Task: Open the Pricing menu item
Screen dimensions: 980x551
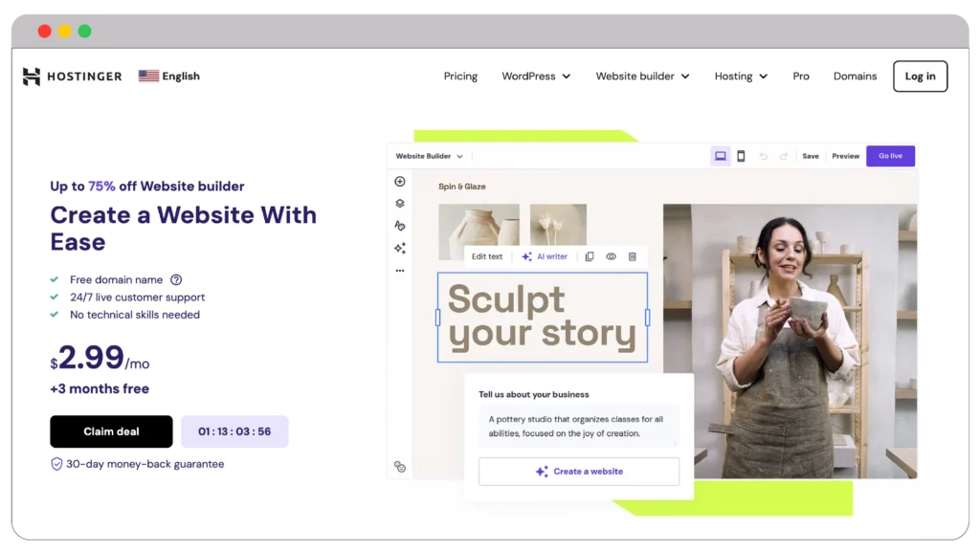Action: click(x=460, y=77)
